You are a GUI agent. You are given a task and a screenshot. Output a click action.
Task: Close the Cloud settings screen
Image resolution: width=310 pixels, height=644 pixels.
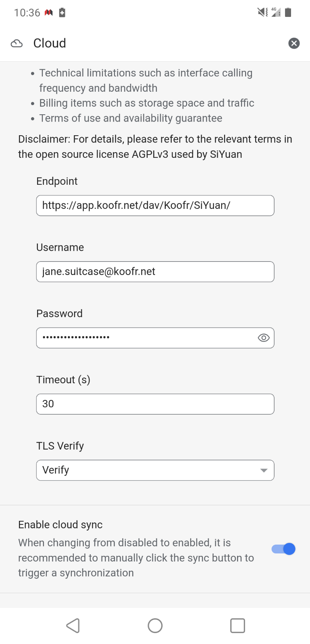(294, 43)
